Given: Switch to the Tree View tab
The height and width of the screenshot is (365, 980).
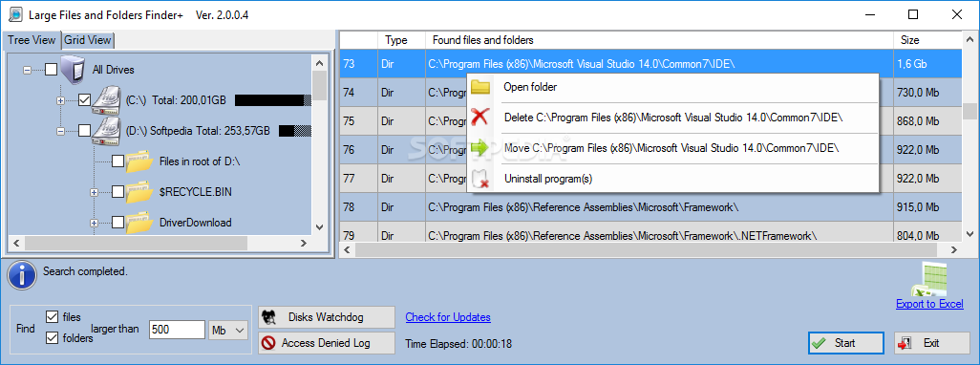Looking at the screenshot, I should [x=32, y=40].
